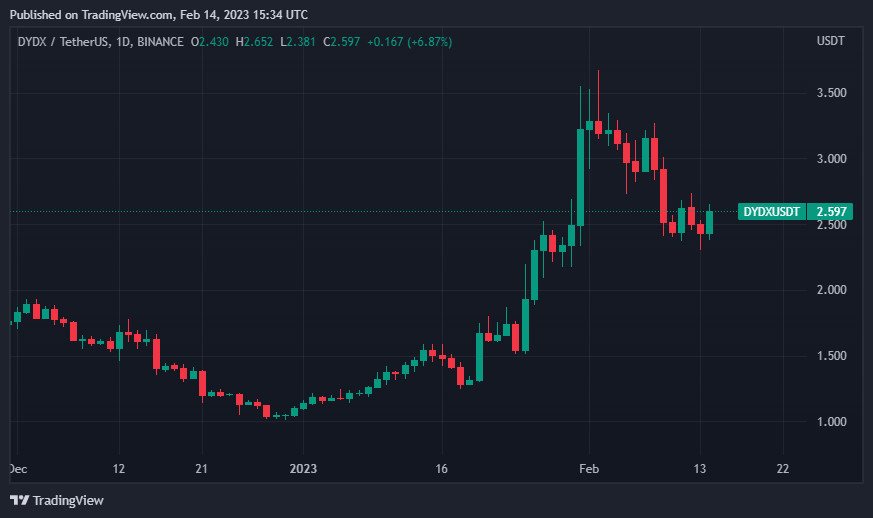Screen dimensions: 873x518
Task: Click the change value +0.167 (+6.87%)
Action: tap(409, 42)
